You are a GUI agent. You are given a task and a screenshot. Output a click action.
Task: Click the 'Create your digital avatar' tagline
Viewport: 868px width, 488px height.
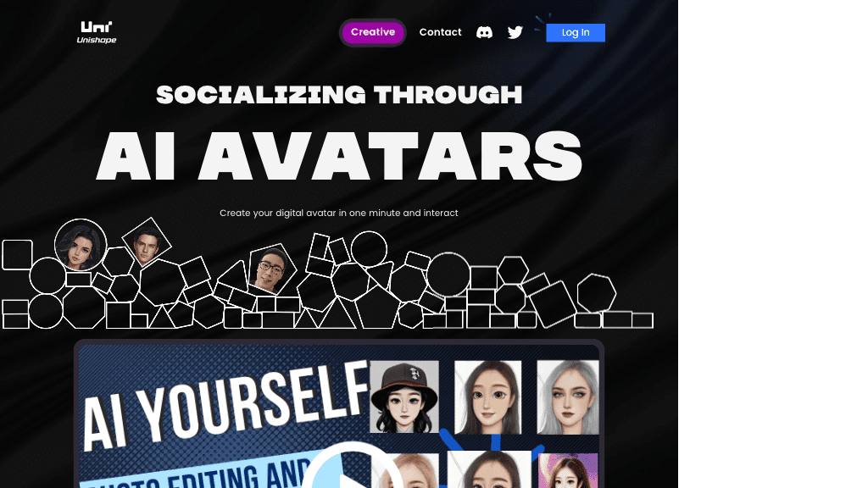point(339,213)
